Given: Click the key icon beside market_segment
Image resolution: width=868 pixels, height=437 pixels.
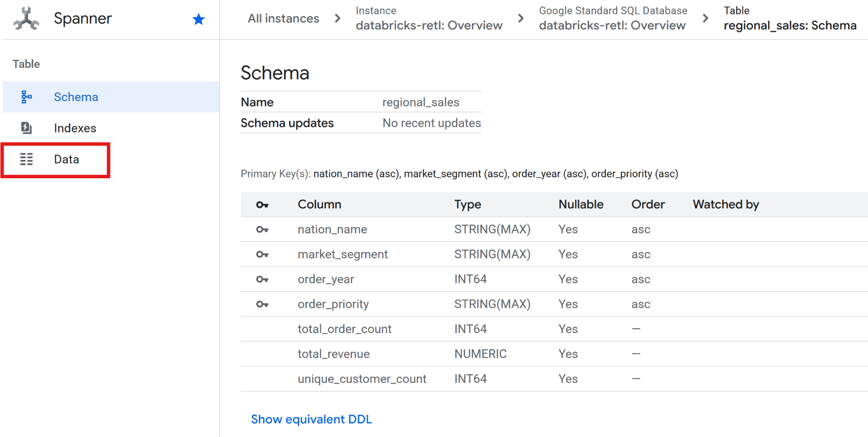Looking at the screenshot, I should 262,255.
